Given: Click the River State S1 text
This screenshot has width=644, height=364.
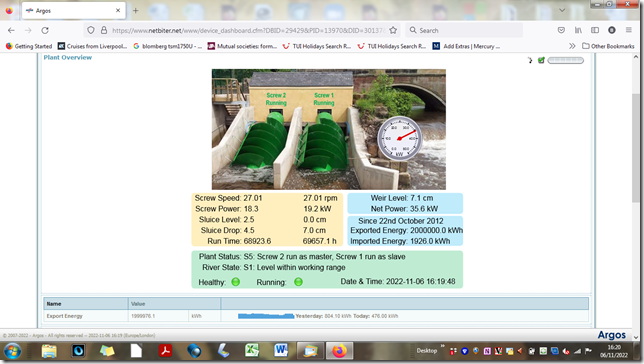Looking at the screenshot, I should tap(274, 267).
